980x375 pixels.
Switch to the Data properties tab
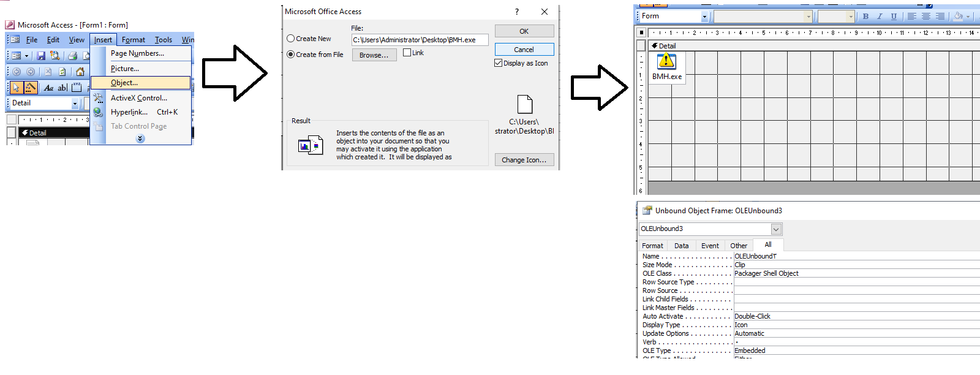pos(682,246)
